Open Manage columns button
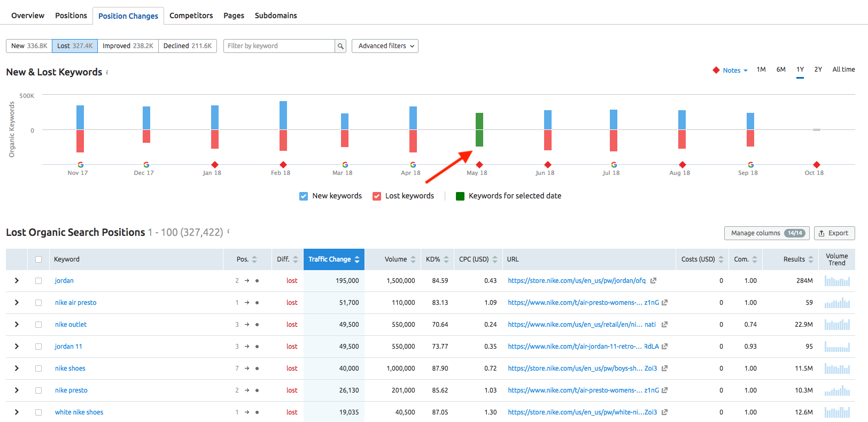The height and width of the screenshot is (422, 868). click(766, 233)
